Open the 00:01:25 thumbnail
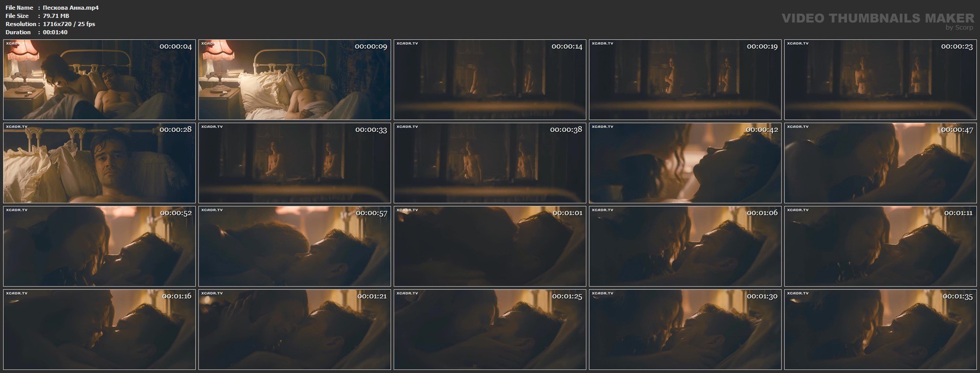980x373 pixels. (x=490, y=330)
